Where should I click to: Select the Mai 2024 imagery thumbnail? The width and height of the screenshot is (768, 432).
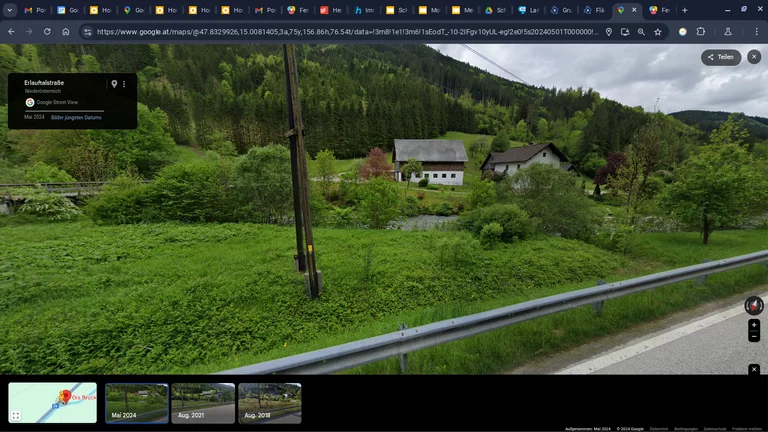(x=137, y=403)
